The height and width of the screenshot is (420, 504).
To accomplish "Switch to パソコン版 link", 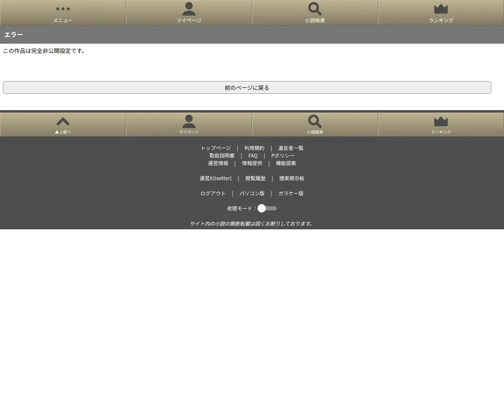I will pos(252,194).
